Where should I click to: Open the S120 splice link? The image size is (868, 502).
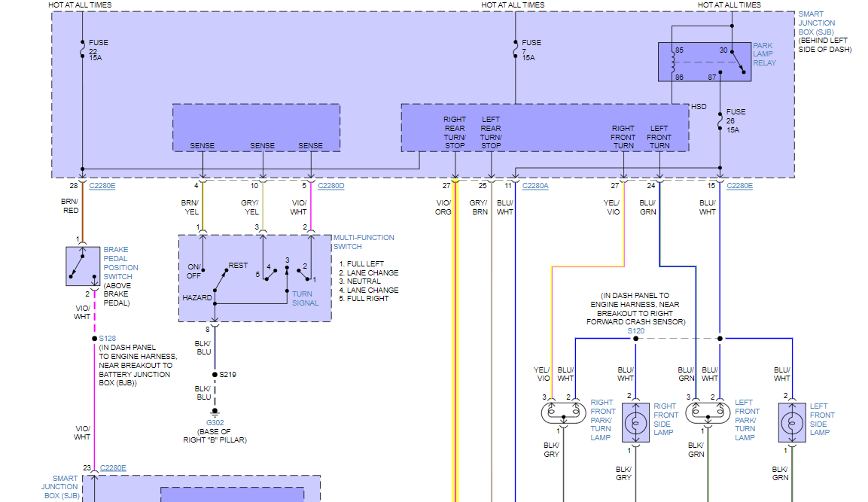pos(635,330)
